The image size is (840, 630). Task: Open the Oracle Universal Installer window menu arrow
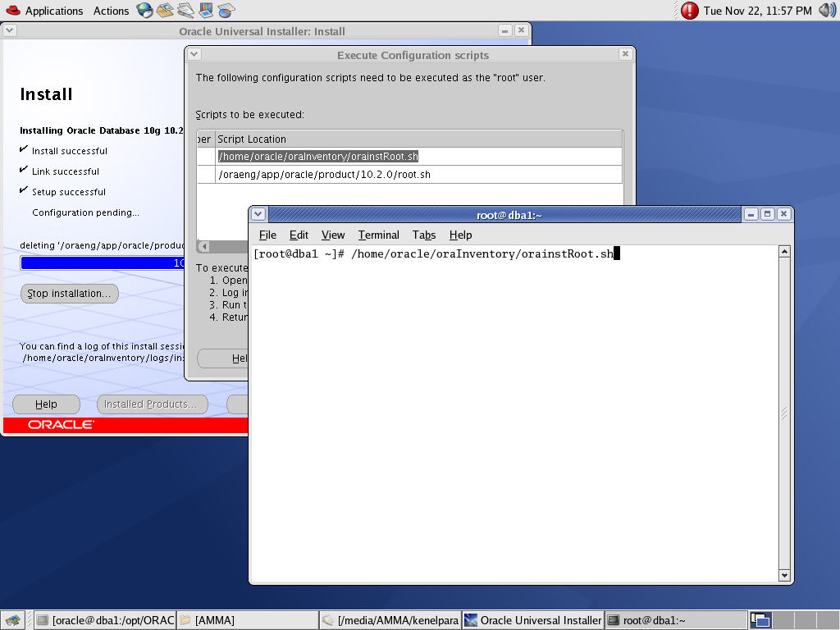coord(10,30)
